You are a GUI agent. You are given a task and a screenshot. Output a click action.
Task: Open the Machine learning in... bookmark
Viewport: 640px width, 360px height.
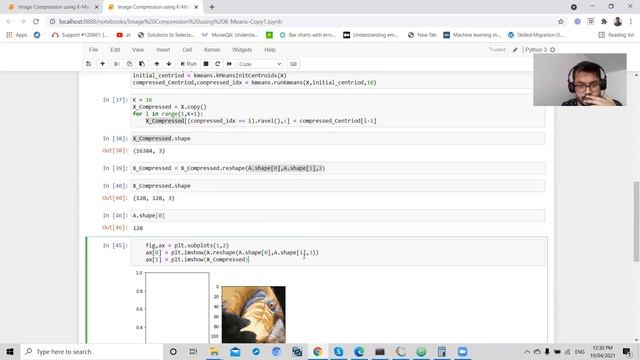[472, 35]
